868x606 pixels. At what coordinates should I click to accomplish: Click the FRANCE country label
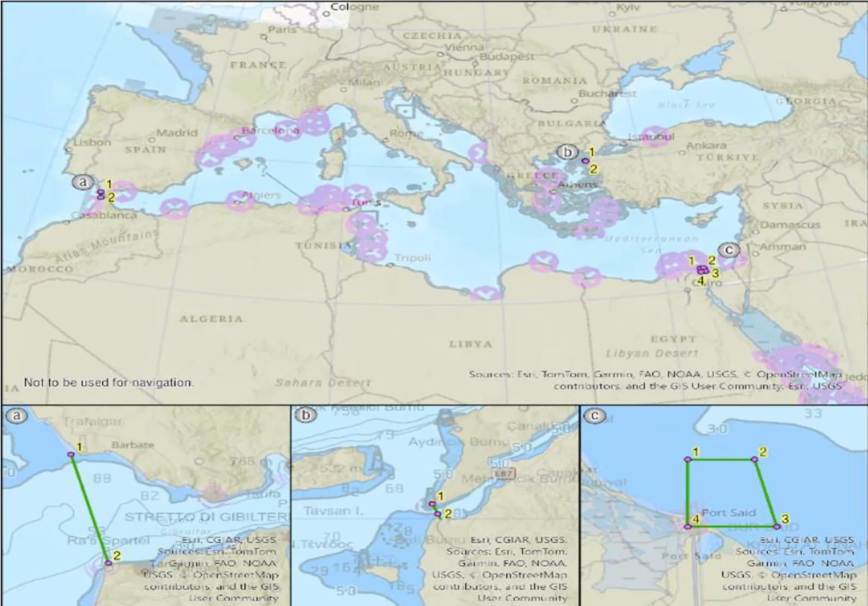pyautogui.click(x=258, y=65)
